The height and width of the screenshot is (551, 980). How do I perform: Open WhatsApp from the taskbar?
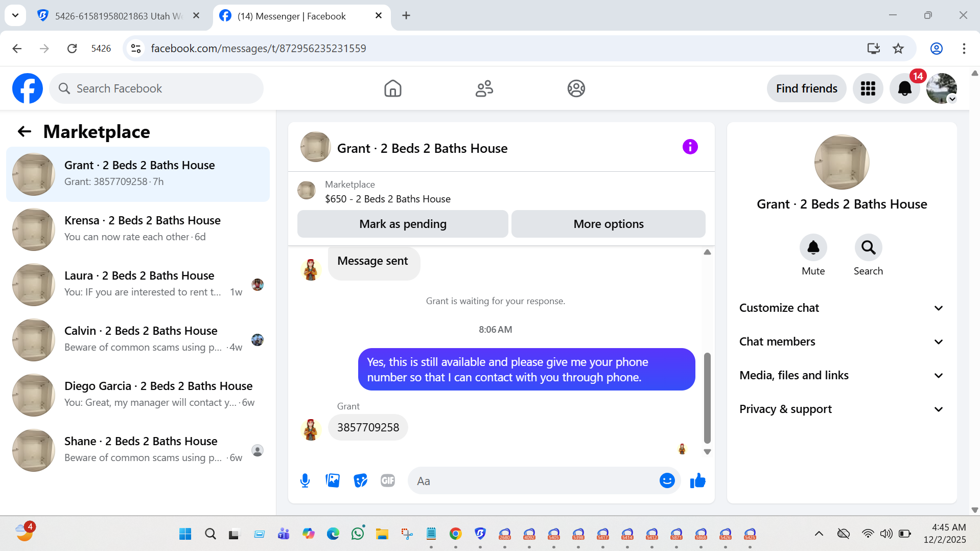tap(358, 534)
